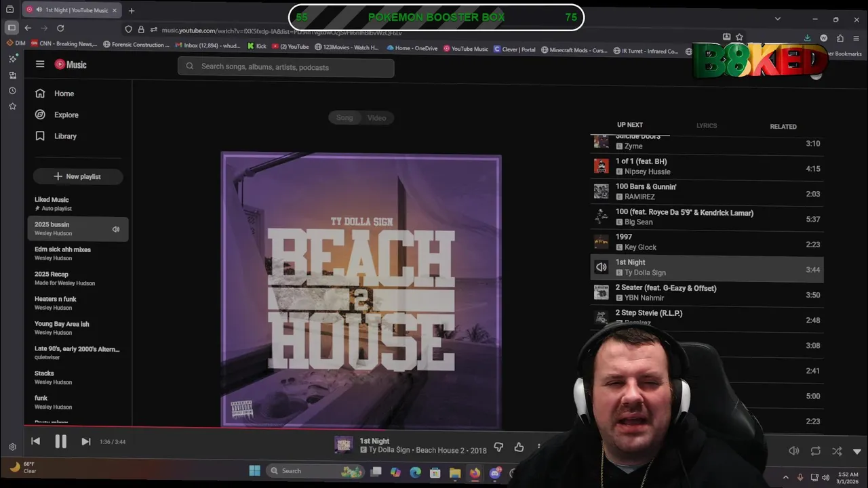This screenshot has width=868, height=488.
Task: Open a new browser tab
Action: (x=132, y=10)
